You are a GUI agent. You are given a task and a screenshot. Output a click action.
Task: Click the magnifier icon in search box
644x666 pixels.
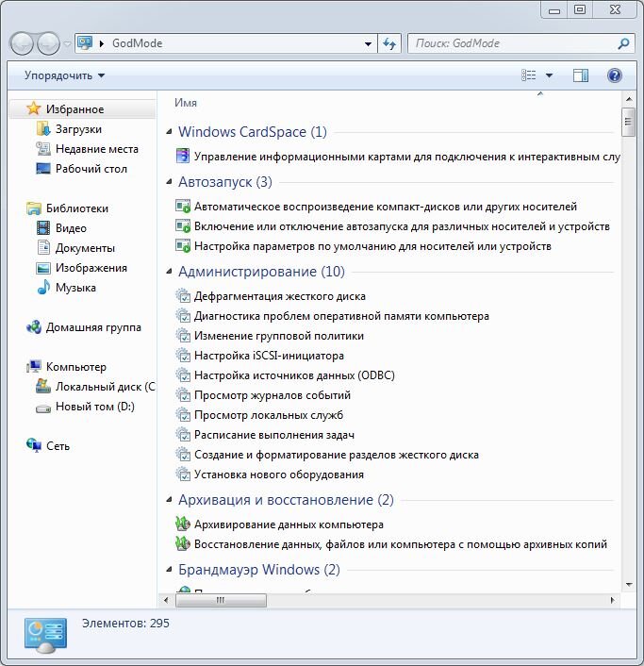point(623,43)
